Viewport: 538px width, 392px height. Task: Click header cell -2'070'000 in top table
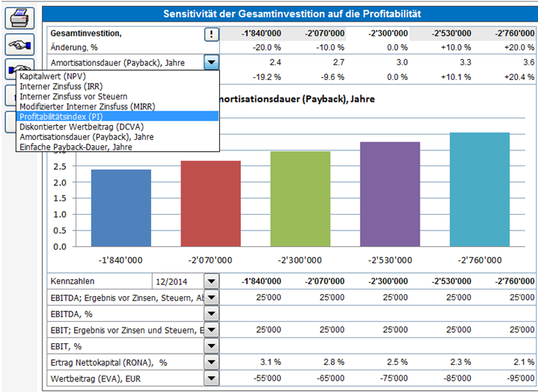(324, 33)
